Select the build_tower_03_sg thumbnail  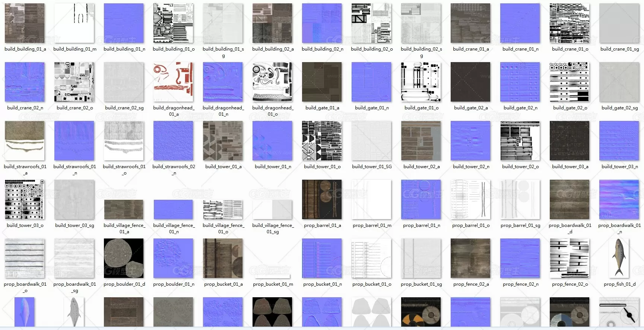74,199
